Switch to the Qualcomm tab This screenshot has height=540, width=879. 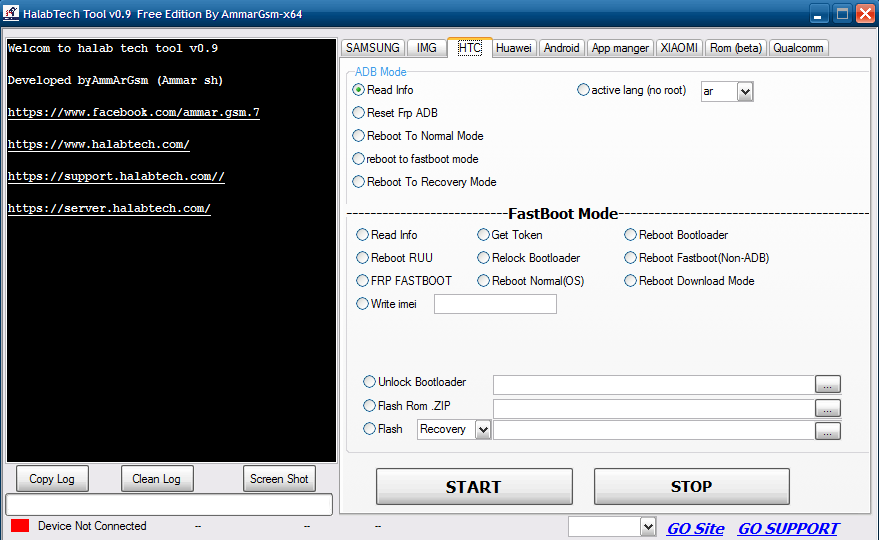point(798,48)
